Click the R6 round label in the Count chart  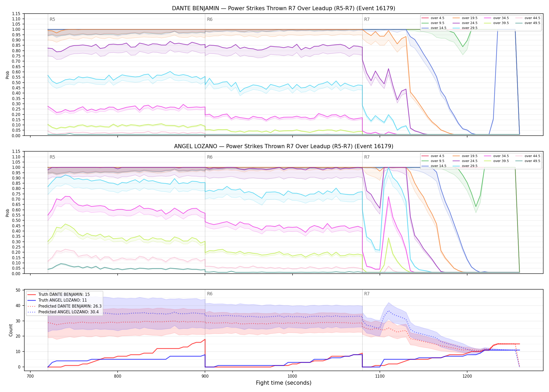coord(210,294)
